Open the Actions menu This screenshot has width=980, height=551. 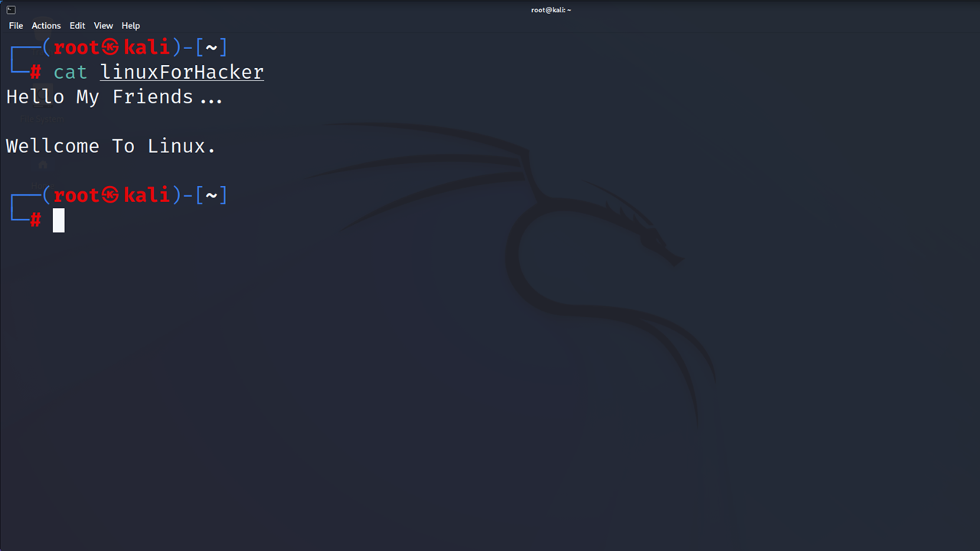(x=46, y=25)
